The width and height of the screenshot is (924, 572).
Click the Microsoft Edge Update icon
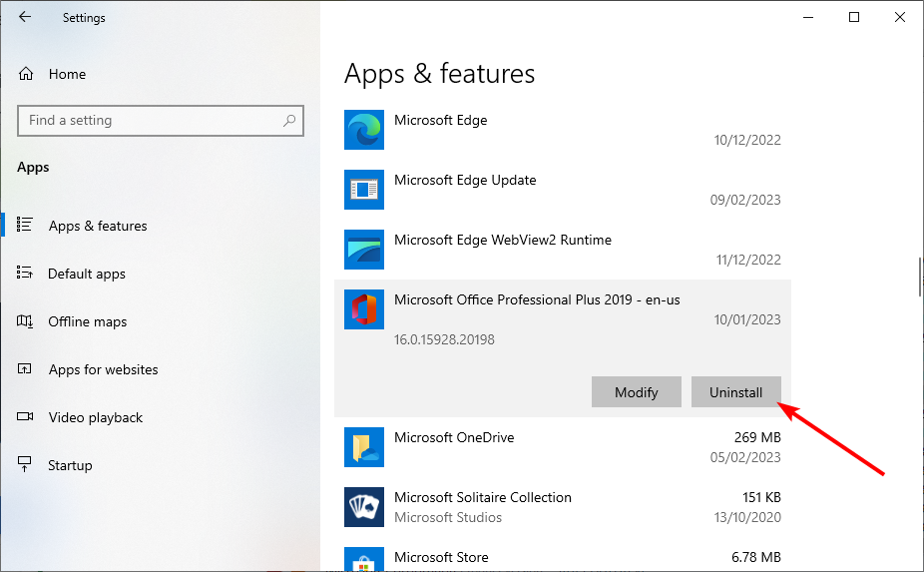[x=364, y=190]
